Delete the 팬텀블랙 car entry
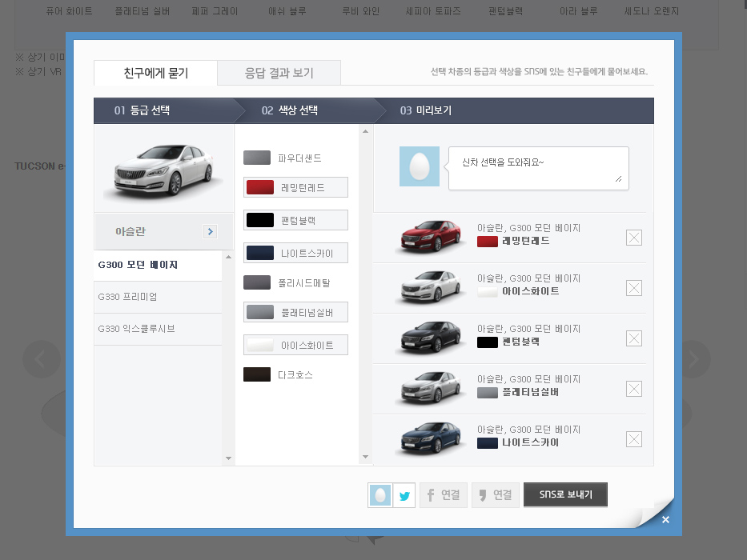The width and height of the screenshot is (747, 560). 634,338
